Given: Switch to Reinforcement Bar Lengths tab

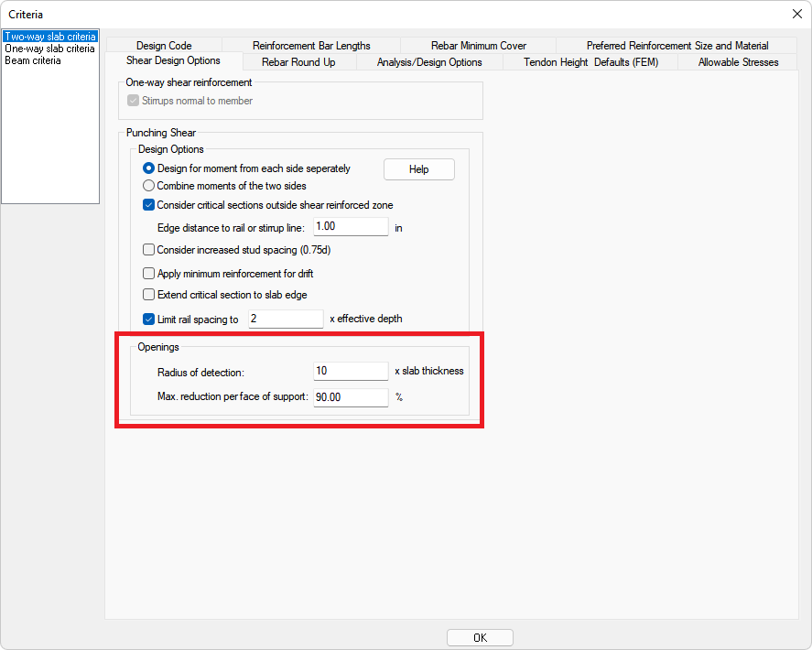Looking at the screenshot, I should [311, 46].
